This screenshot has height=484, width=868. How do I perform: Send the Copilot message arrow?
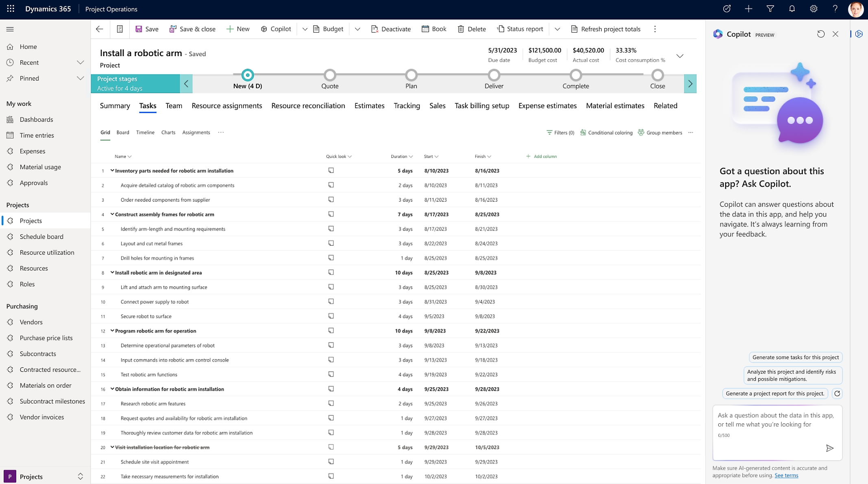coord(829,448)
